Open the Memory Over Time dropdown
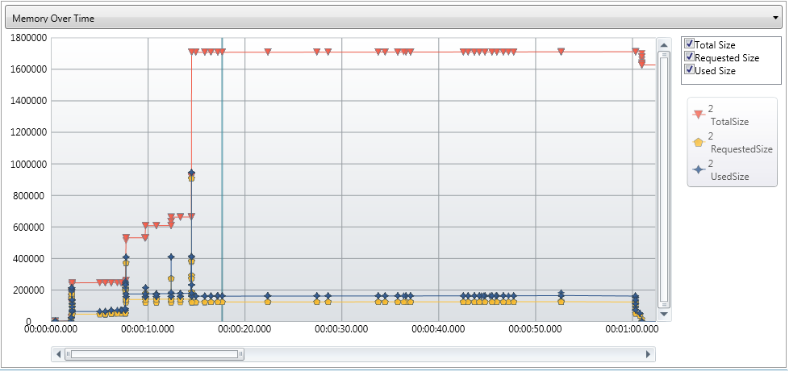The image size is (789, 372). click(393, 19)
